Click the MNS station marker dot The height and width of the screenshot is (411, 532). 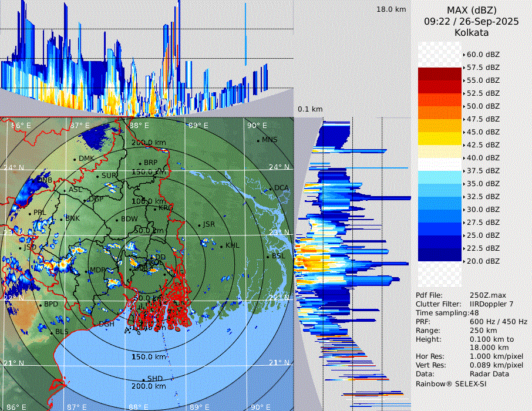coord(258,140)
